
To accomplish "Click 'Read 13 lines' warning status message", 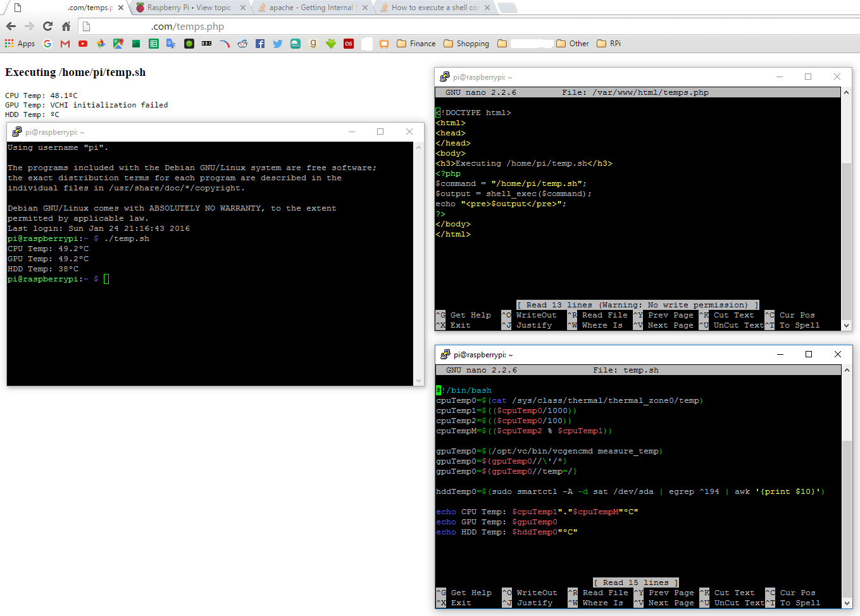I will pyautogui.click(x=638, y=305).
